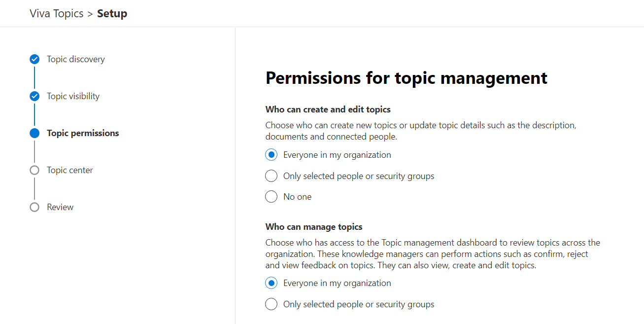Choose Only selected people under Who can manage
The height and width of the screenshot is (324, 644).
pyautogui.click(x=271, y=304)
